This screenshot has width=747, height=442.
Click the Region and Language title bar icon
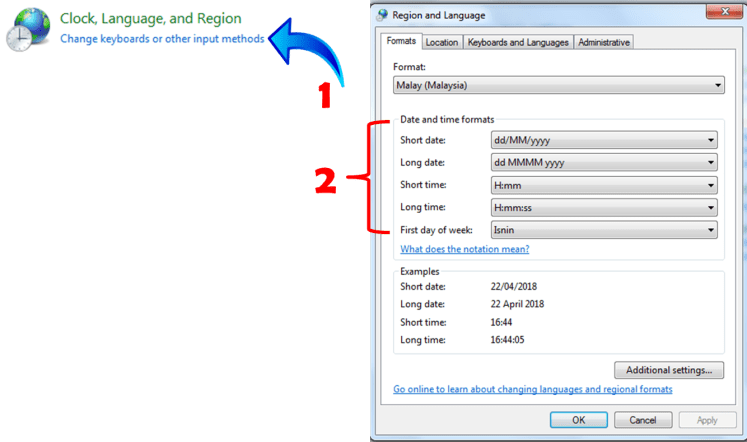coord(383,15)
